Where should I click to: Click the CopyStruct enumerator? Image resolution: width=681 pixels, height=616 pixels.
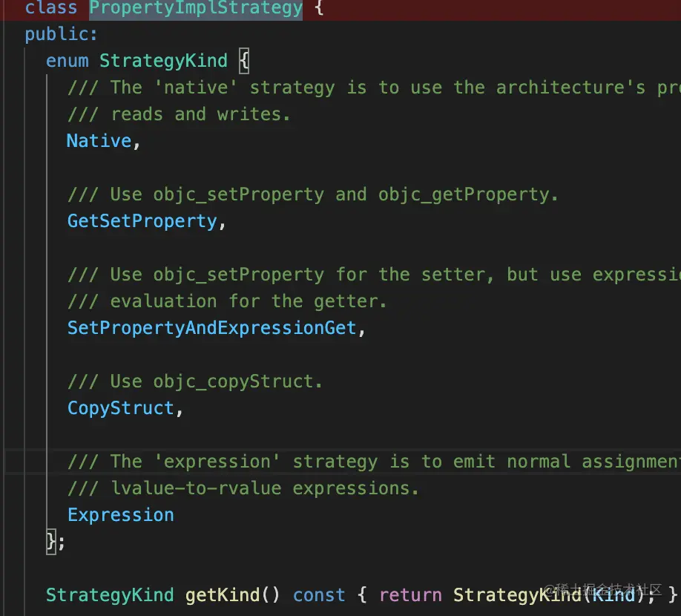coord(121,408)
